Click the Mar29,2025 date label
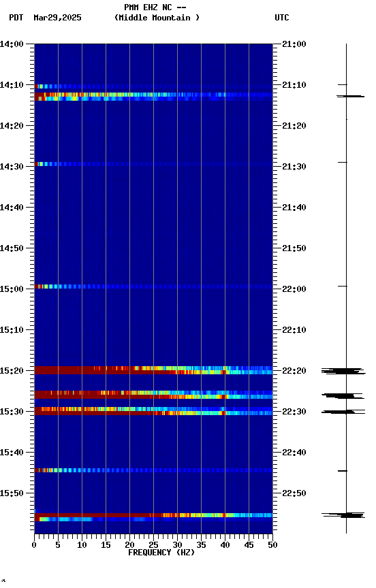Image resolution: width=376 pixels, height=588 pixels. [x=57, y=18]
